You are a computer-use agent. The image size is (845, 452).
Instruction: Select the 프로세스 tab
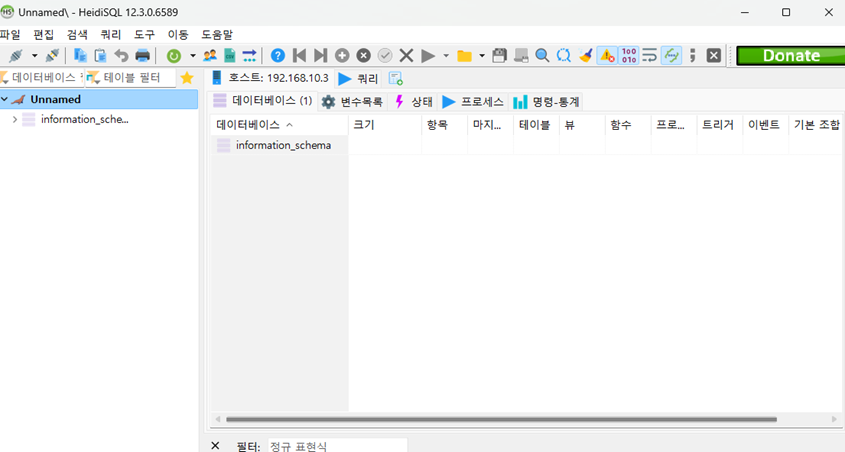(473, 101)
